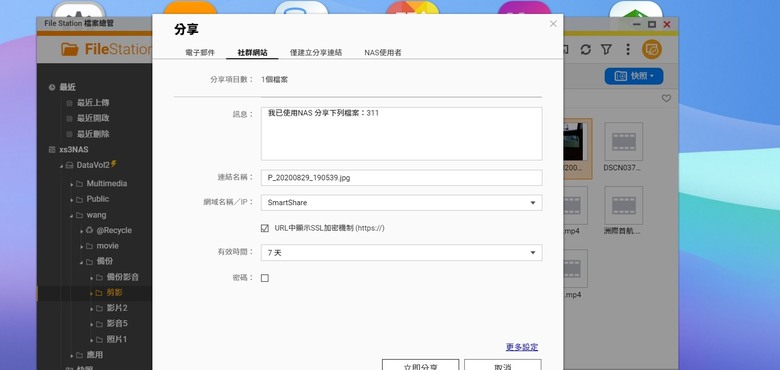The height and width of the screenshot is (370, 780).
Task: Open the filter funnel icon in File Station
Action: (x=606, y=49)
